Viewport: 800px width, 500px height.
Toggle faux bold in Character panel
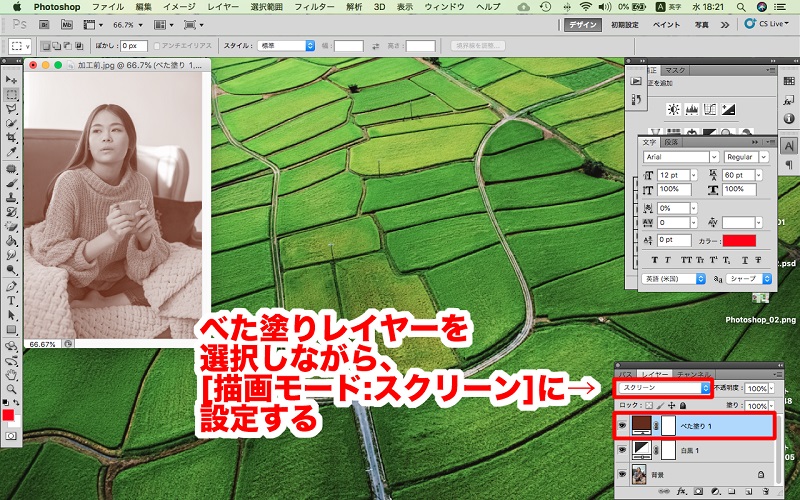tap(655, 260)
